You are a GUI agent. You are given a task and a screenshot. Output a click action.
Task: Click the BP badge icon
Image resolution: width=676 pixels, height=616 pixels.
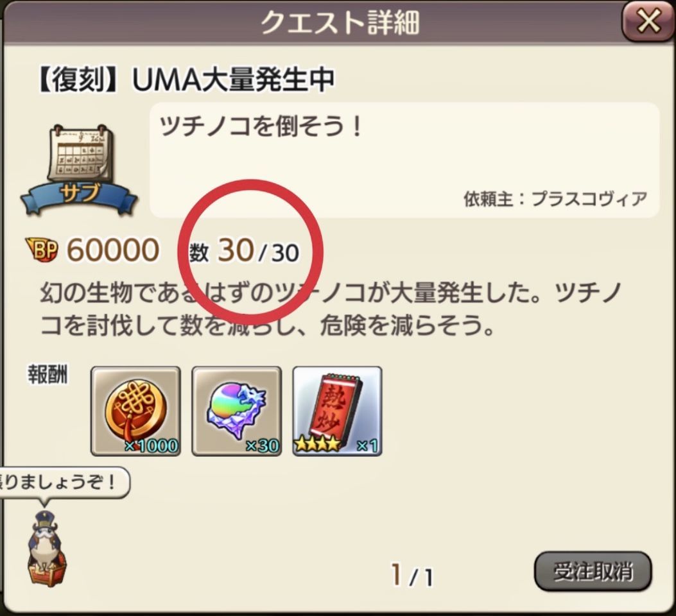pyautogui.click(x=41, y=250)
